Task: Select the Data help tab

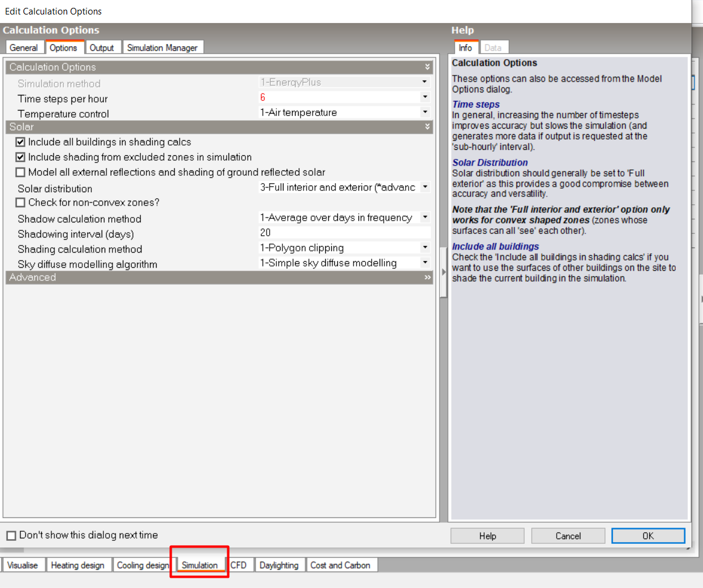Action: click(x=493, y=48)
